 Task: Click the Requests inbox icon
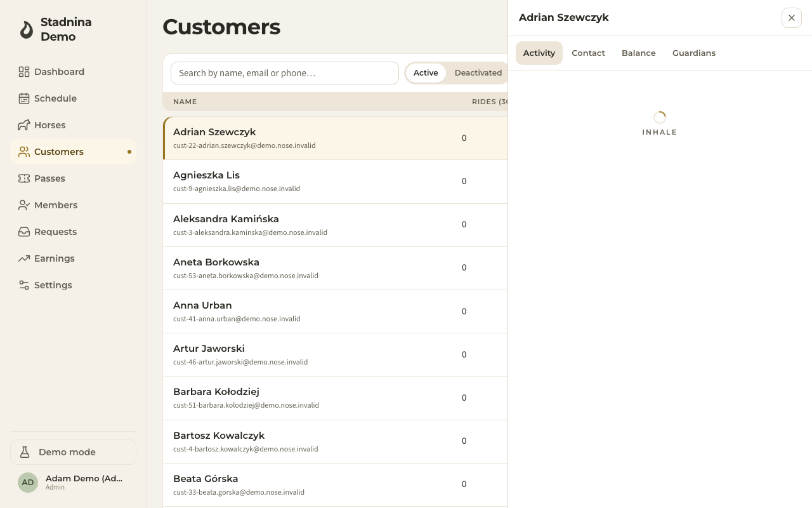tap(24, 232)
